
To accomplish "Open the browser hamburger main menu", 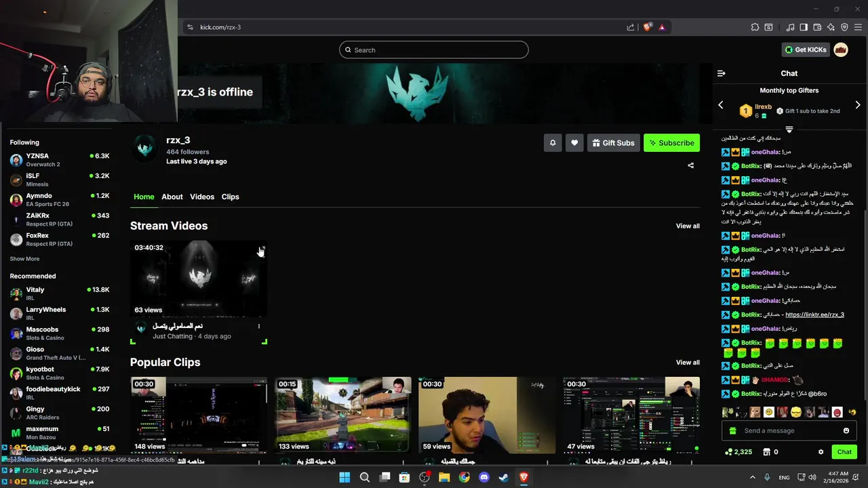I will pyautogui.click(x=858, y=27).
